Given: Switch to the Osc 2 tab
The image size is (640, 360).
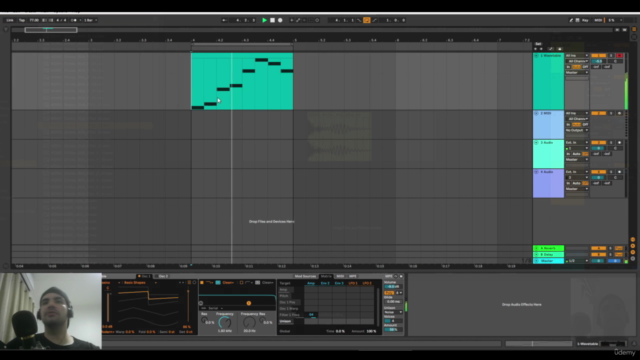Looking at the screenshot, I should click(163, 276).
